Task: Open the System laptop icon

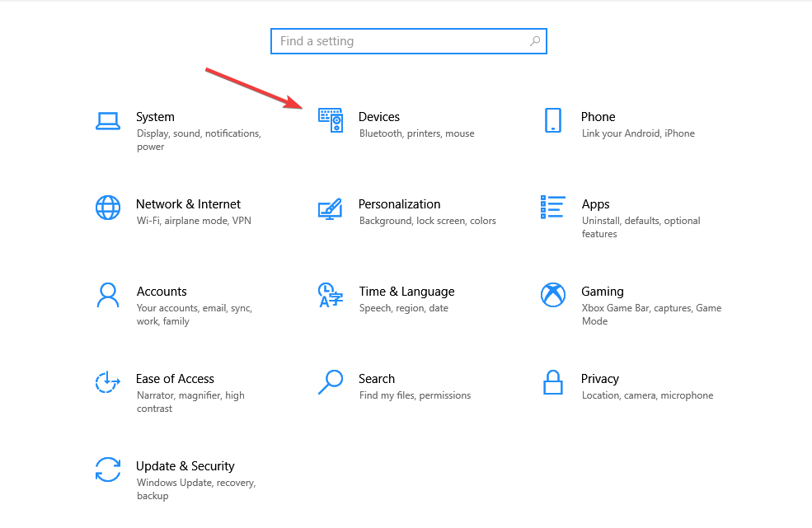Action: pyautogui.click(x=108, y=120)
